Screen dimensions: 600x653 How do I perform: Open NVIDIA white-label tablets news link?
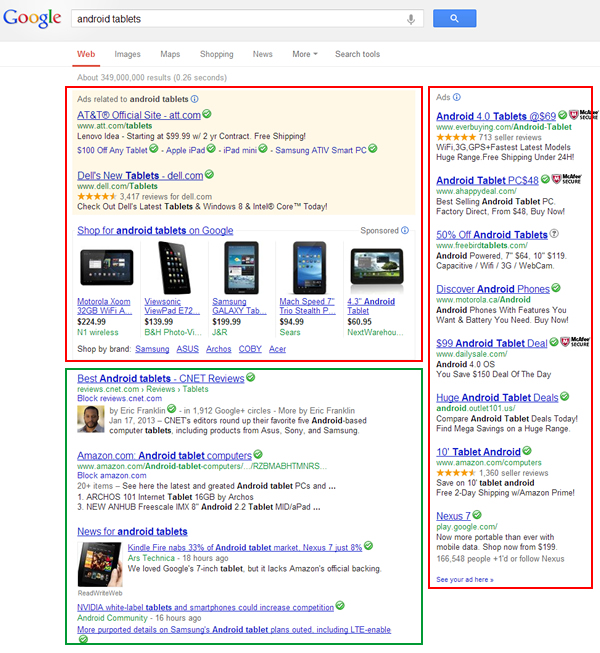click(x=205, y=607)
